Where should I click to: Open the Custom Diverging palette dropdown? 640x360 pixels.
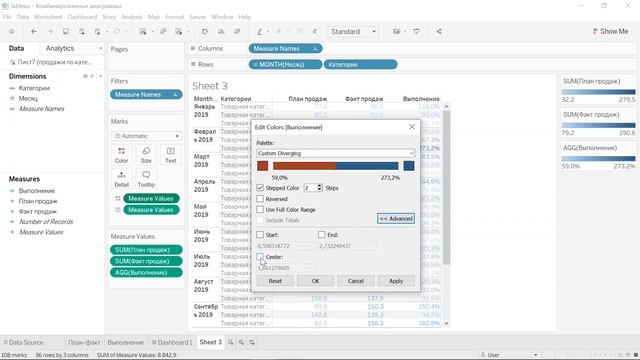pos(336,153)
